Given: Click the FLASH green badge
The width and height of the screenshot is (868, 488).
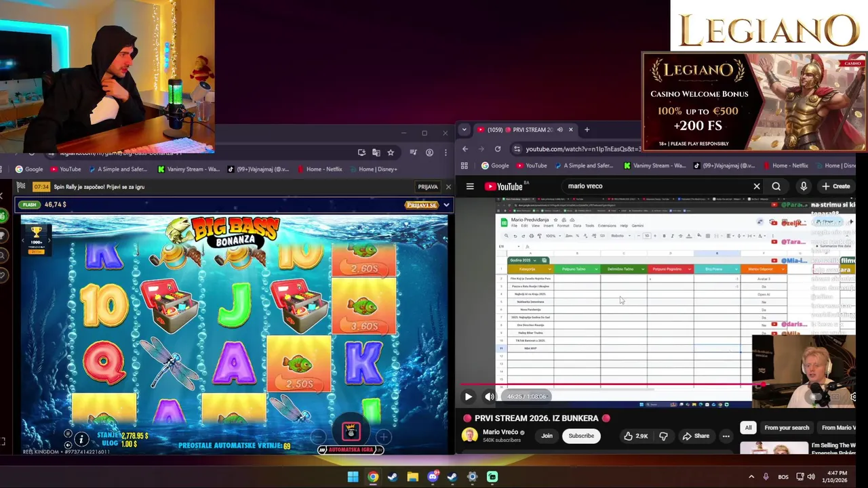Looking at the screenshot, I should click(x=29, y=205).
